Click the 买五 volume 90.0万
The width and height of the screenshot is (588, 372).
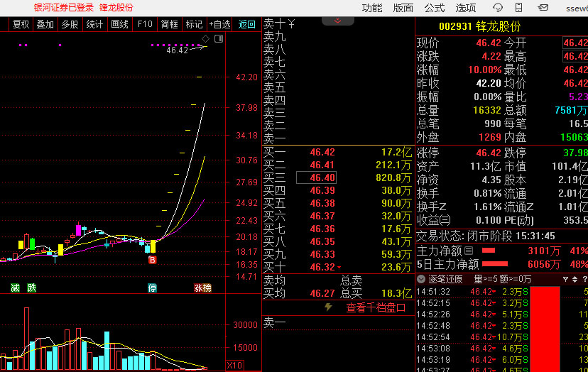396,203
